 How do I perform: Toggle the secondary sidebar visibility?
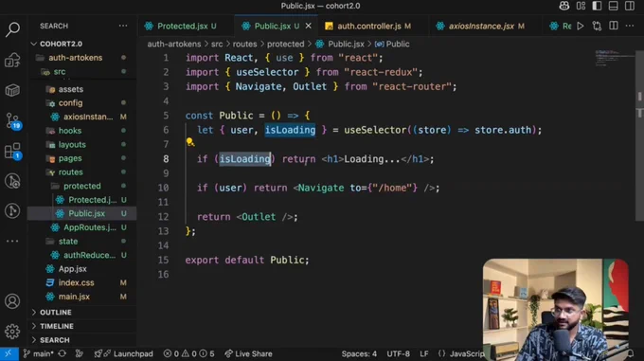tap(630, 6)
